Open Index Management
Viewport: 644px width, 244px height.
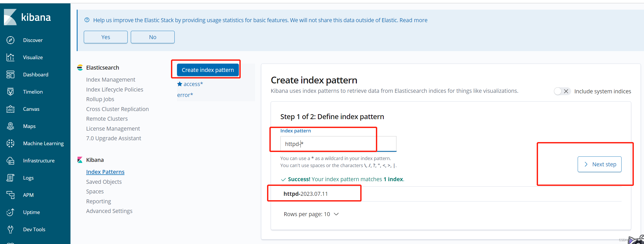click(x=111, y=80)
